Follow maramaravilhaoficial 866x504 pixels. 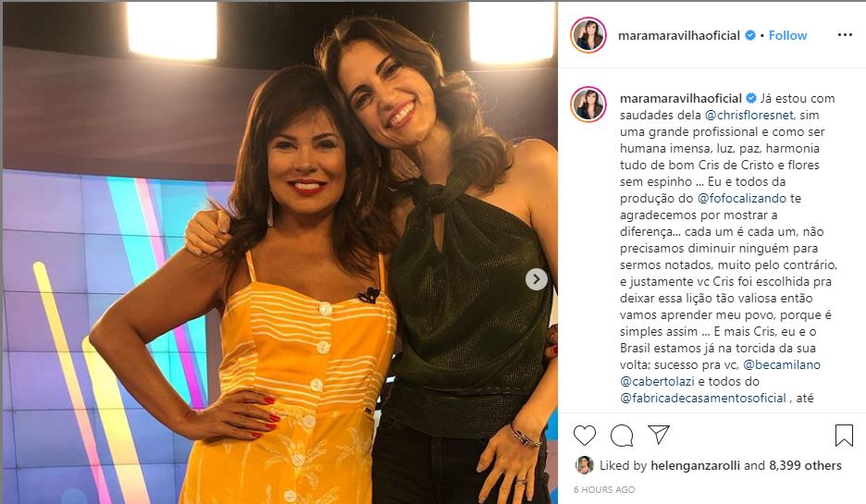point(787,35)
